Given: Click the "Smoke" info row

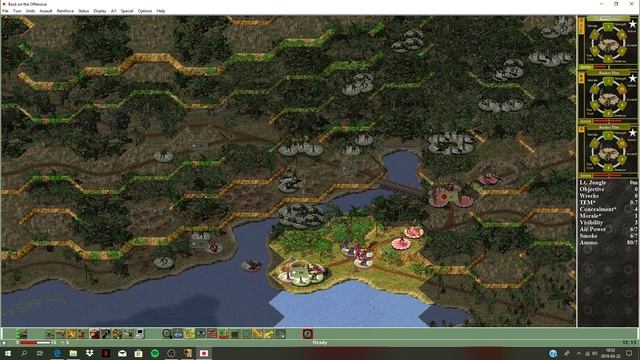Looking at the screenshot, I should point(608,236).
